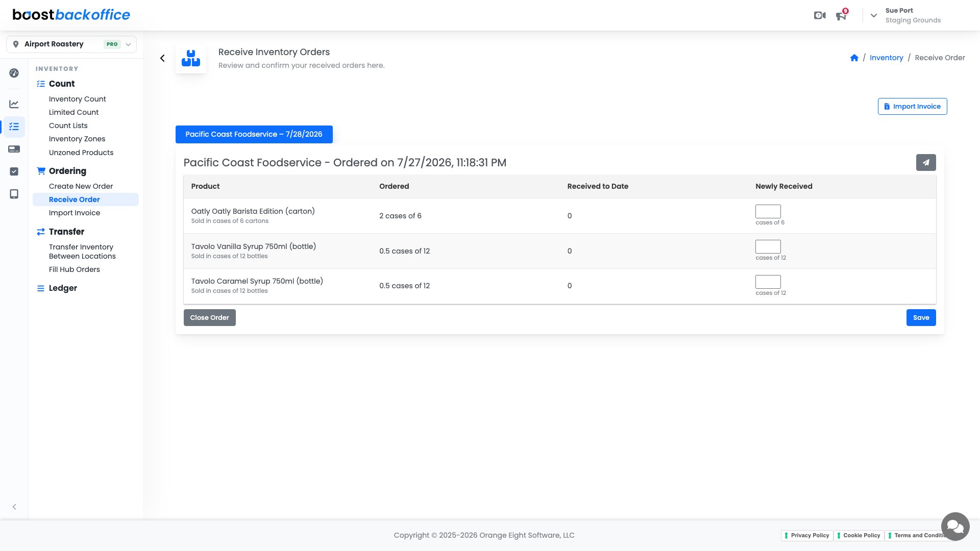Open the tablet device sidebar icon
The height and width of the screenshot is (551, 980).
[14, 194]
